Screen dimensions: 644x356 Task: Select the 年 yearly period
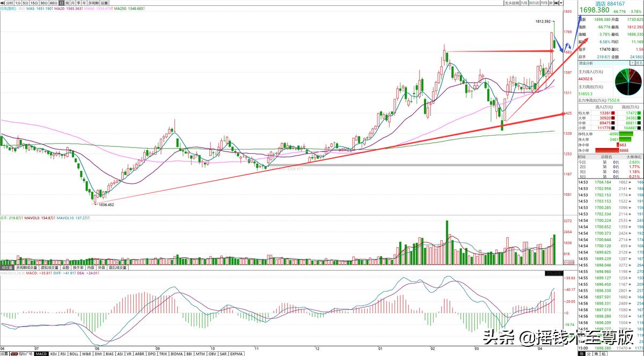click(x=85, y=3)
